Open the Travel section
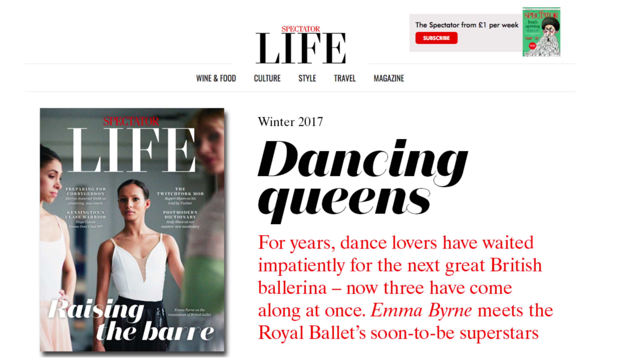The width and height of the screenshot is (624, 364). tap(345, 78)
